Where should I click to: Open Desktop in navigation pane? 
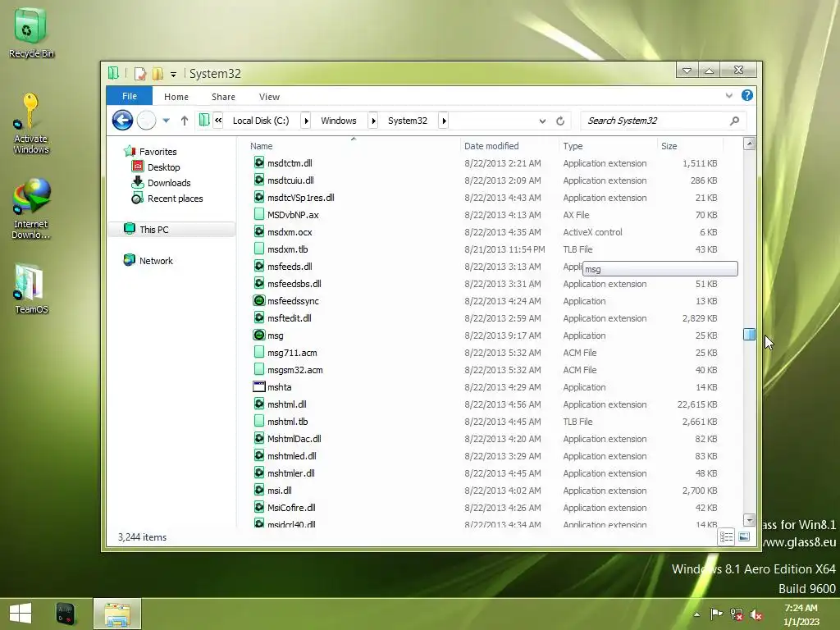[163, 167]
